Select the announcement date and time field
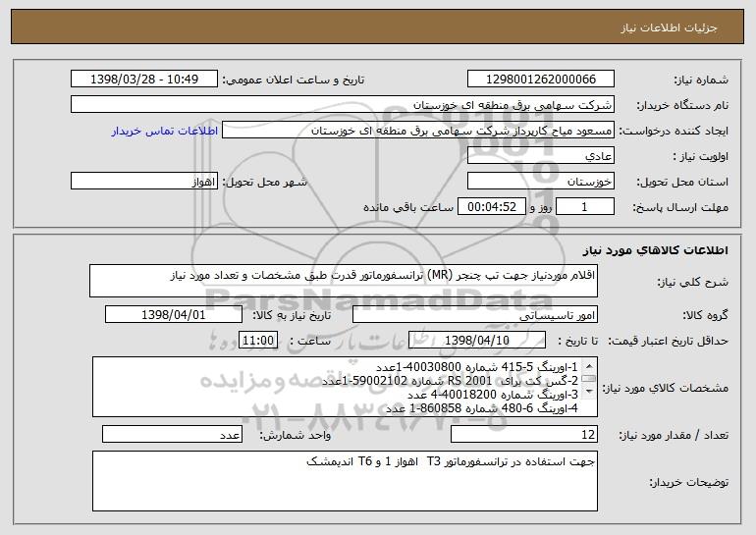The height and width of the screenshot is (535, 756). point(144,79)
